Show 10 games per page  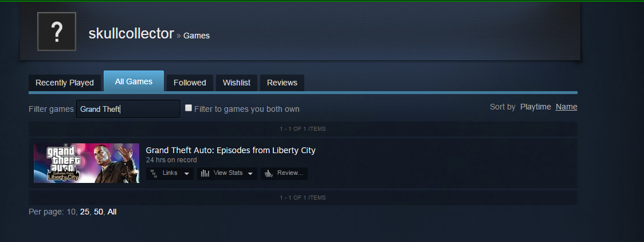pyautogui.click(x=72, y=212)
